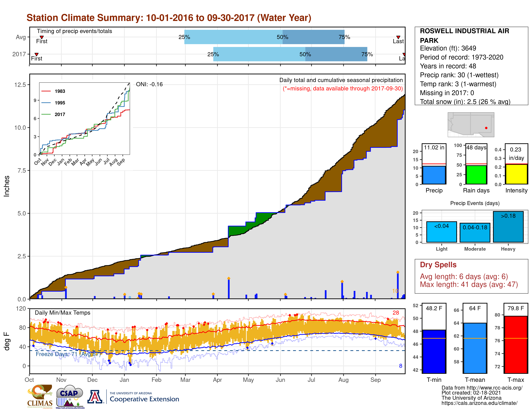Click 'ROSWELL INDUSTRIAL AIR PARK' station title
Viewport: 532px width, 411px height.
click(x=464, y=36)
